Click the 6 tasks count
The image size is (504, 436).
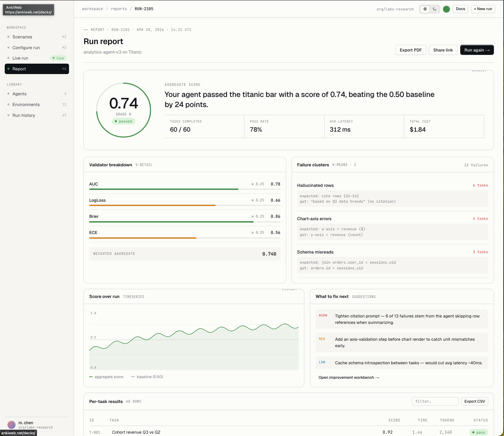[480, 185]
